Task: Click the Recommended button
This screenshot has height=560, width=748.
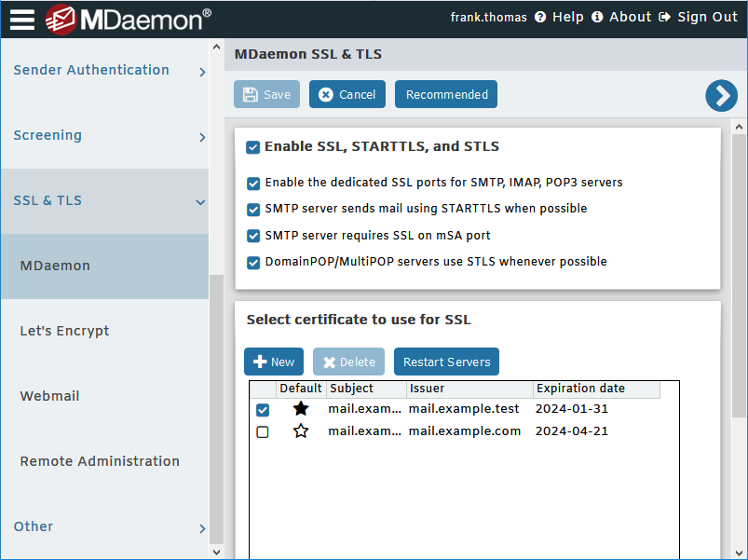Action: [x=446, y=95]
